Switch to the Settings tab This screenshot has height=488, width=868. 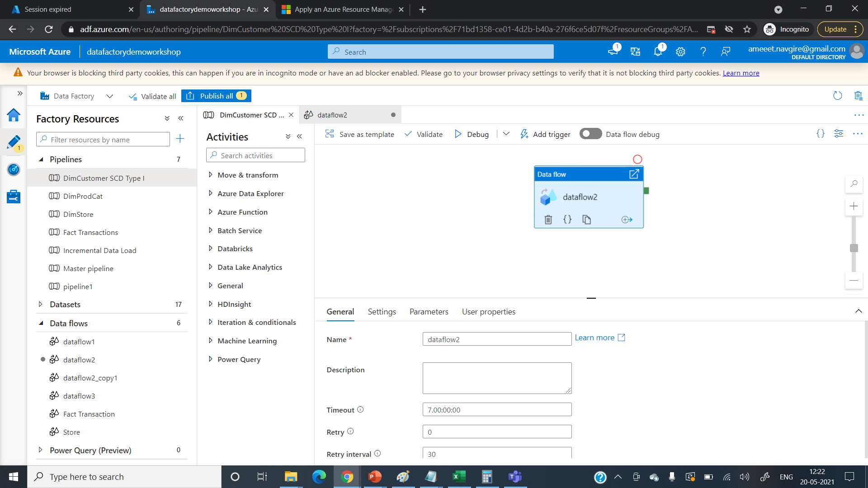(x=382, y=312)
